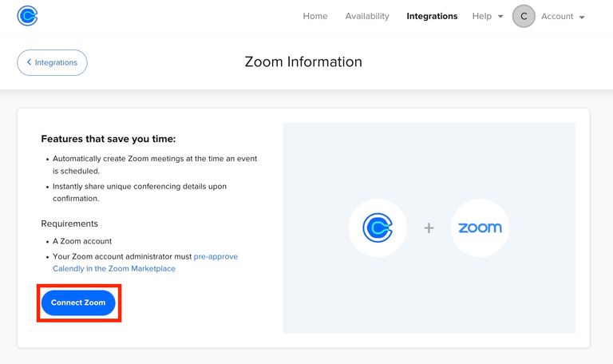Open the Home page

pyautogui.click(x=315, y=16)
